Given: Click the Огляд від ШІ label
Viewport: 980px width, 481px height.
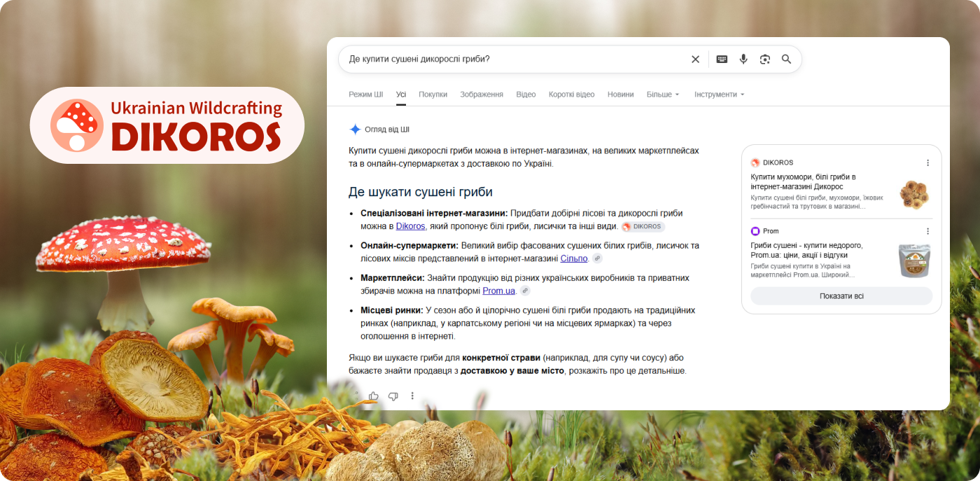Looking at the screenshot, I should coord(387,130).
